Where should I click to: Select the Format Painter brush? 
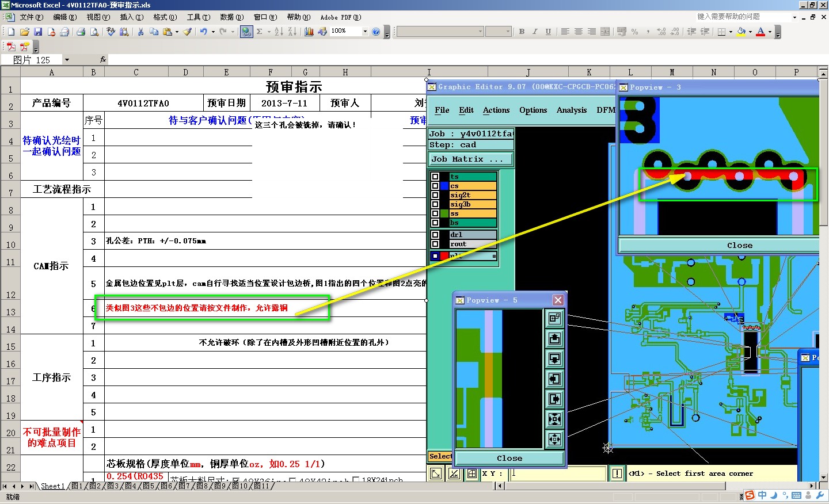click(x=188, y=32)
